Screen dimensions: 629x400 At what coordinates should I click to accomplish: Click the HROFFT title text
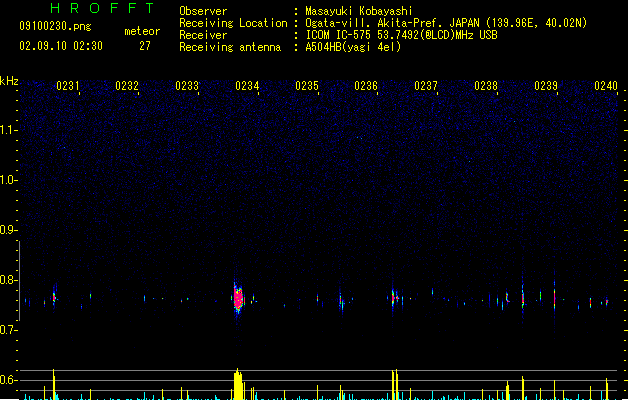(103, 8)
